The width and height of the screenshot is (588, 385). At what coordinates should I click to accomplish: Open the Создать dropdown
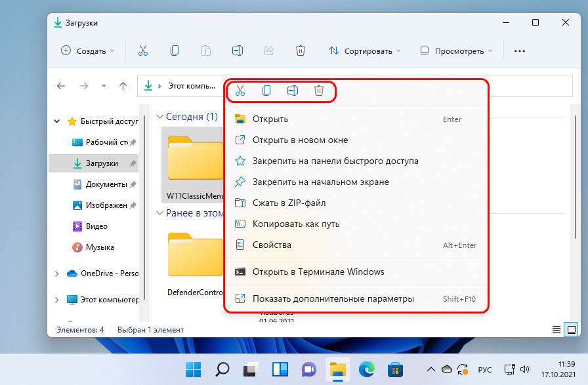pos(87,51)
